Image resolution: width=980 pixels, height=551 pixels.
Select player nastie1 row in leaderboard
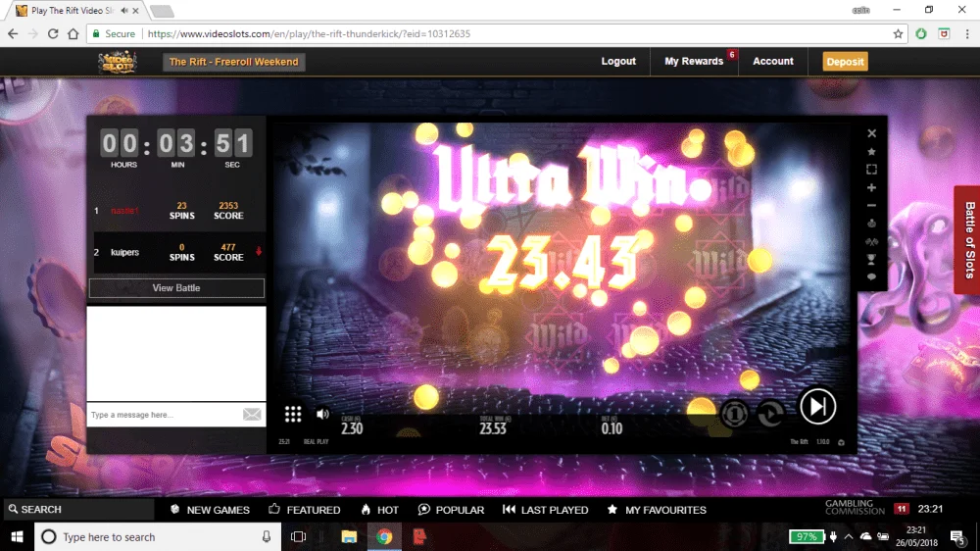176,211
